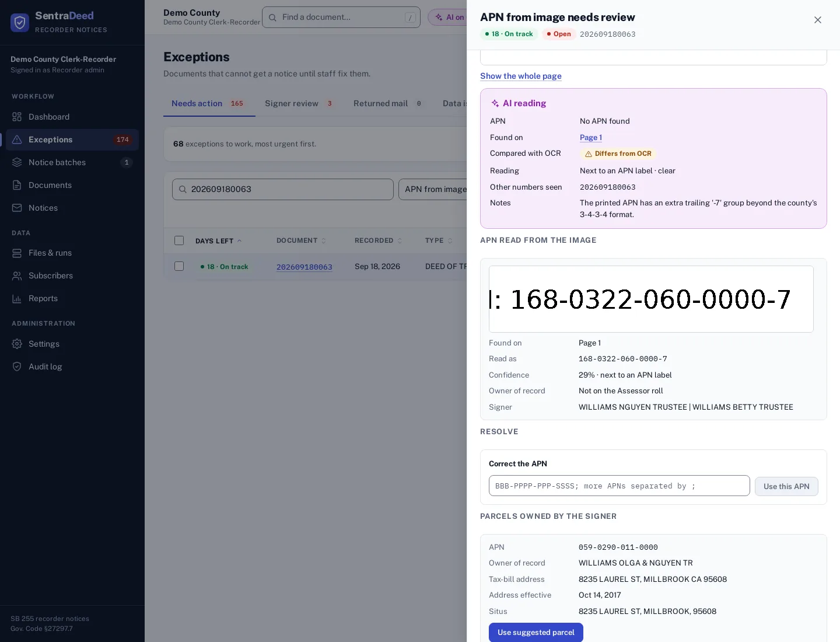
Task: Open document link 202609180063 in table
Action: pyautogui.click(x=304, y=267)
